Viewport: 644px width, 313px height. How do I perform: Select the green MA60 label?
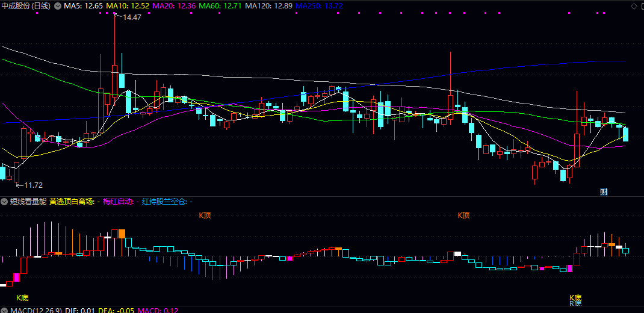tap(220, 5)
